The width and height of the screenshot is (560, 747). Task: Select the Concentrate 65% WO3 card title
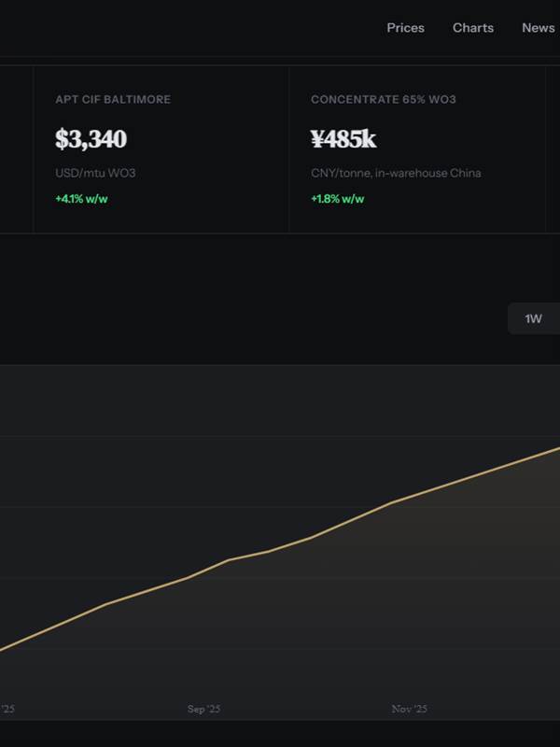[384, 99]
